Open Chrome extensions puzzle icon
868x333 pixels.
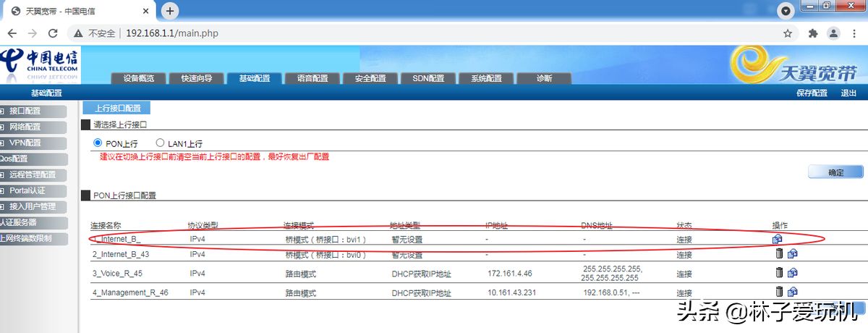click(x=813, y=33)
